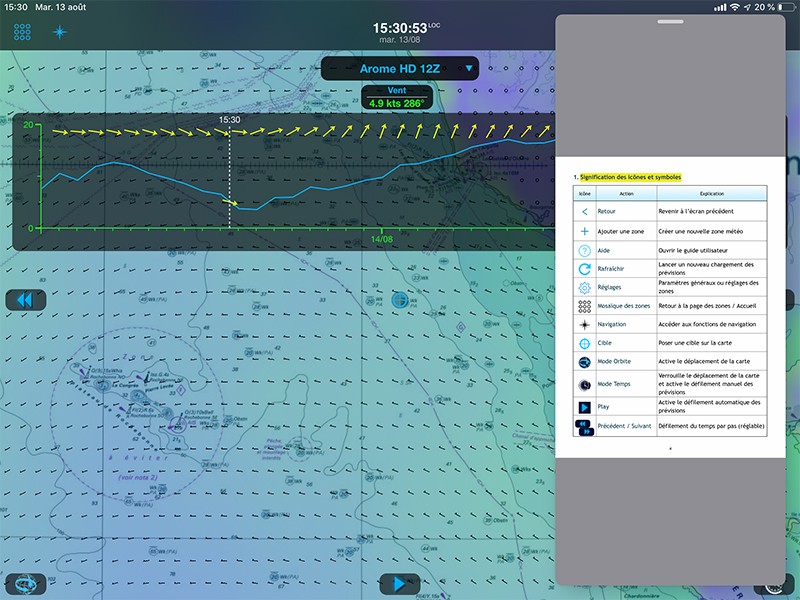
Task: Open the Navigation compass star icon
Action: click(x=59, y=32)
